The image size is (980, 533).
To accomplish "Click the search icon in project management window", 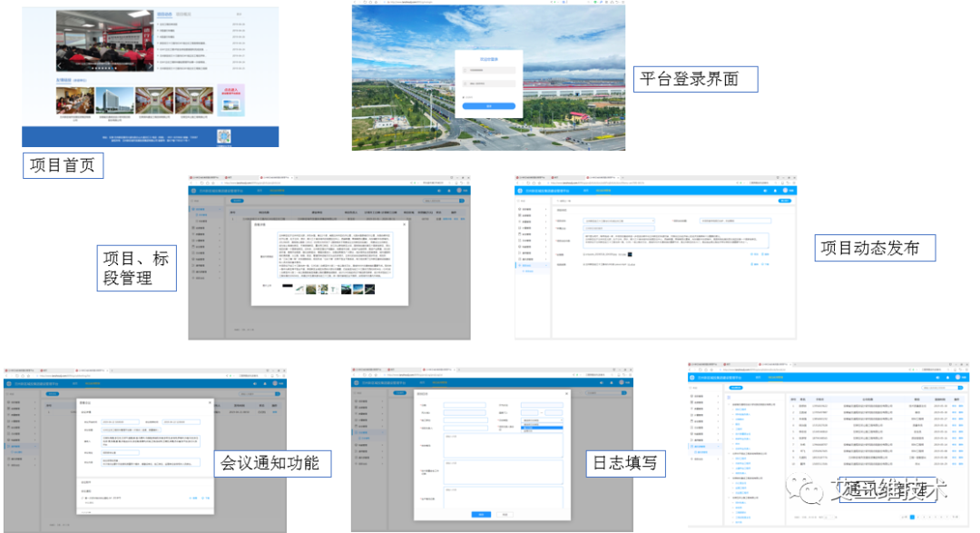I will 462,201.
